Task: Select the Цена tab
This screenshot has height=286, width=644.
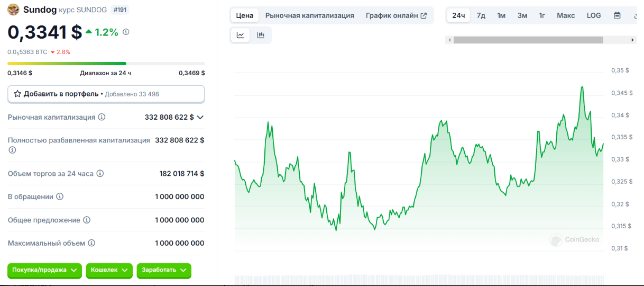Action: pos(245,15)
